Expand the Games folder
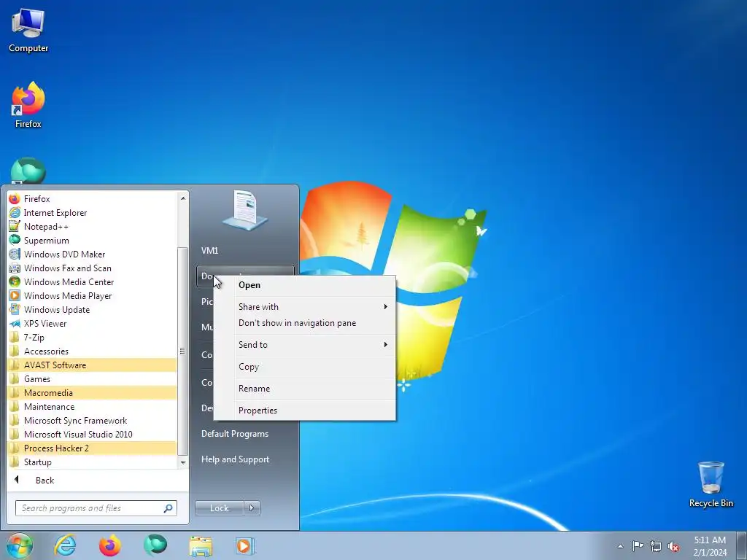This screenshot has width=747, height=560. pos(91,378)
